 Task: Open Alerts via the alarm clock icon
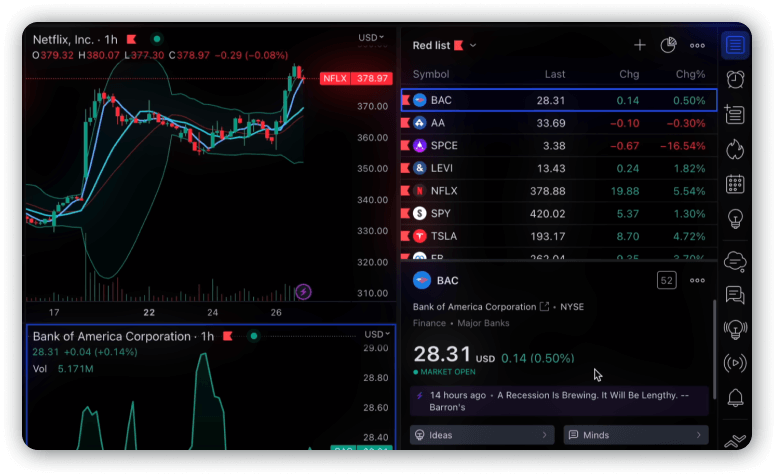point(735,79)
